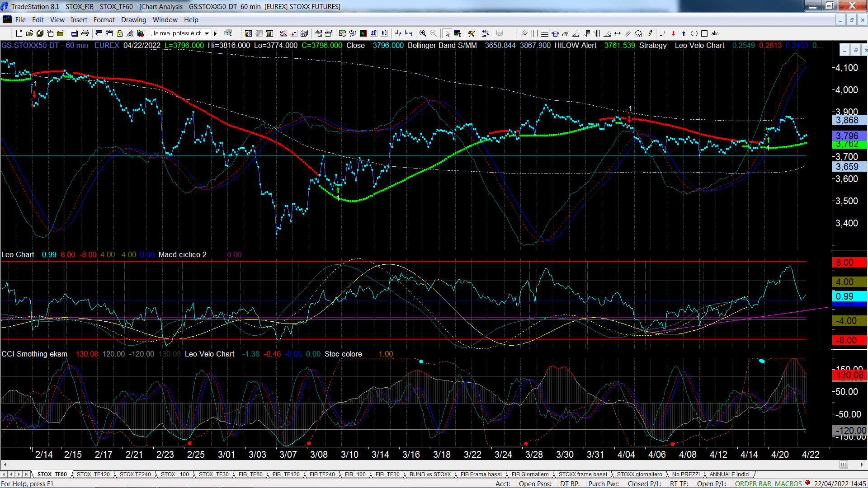Click the horizontal scrollbar right arrow
This screenshot has width=868, height=488.
tap(862, 465)
